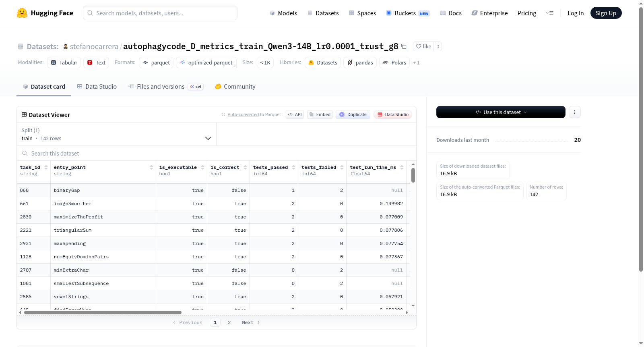
Task: Click the sort icon on task_id column
Action: pyautogui.click(x=46, y=167)
